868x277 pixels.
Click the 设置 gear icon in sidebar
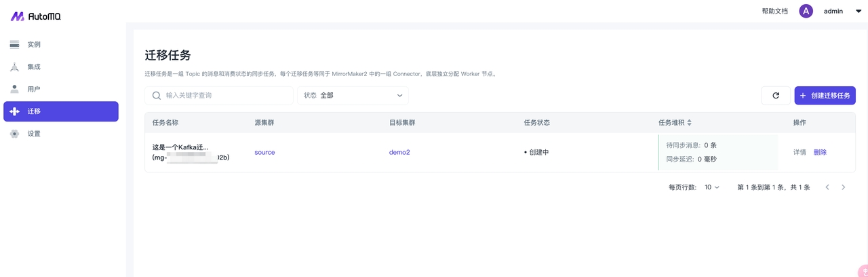14,134
